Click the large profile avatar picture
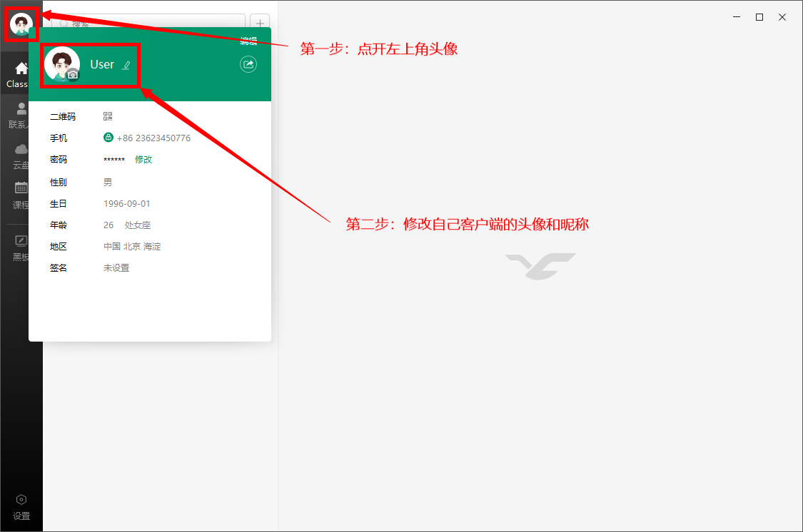 62,64
